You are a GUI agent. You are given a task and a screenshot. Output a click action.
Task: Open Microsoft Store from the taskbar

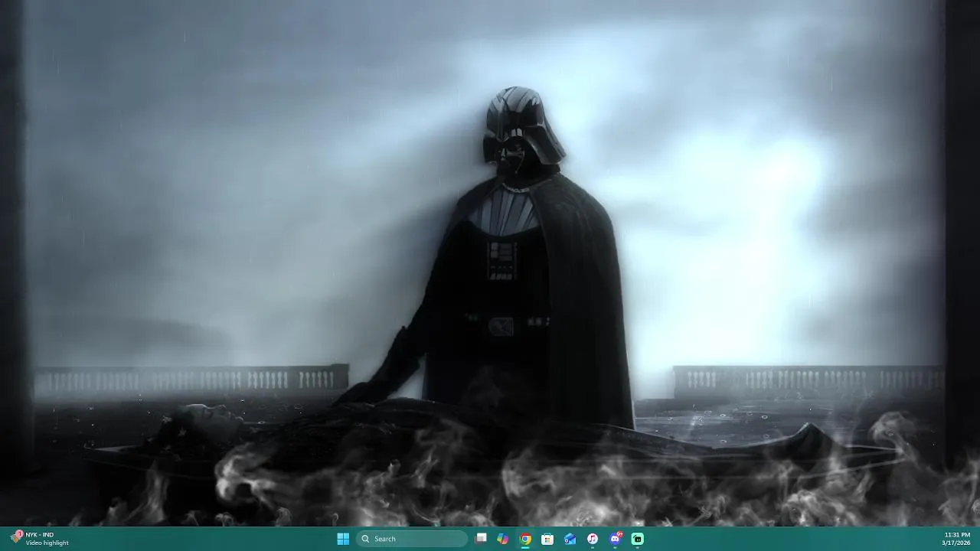pos(547,539)
